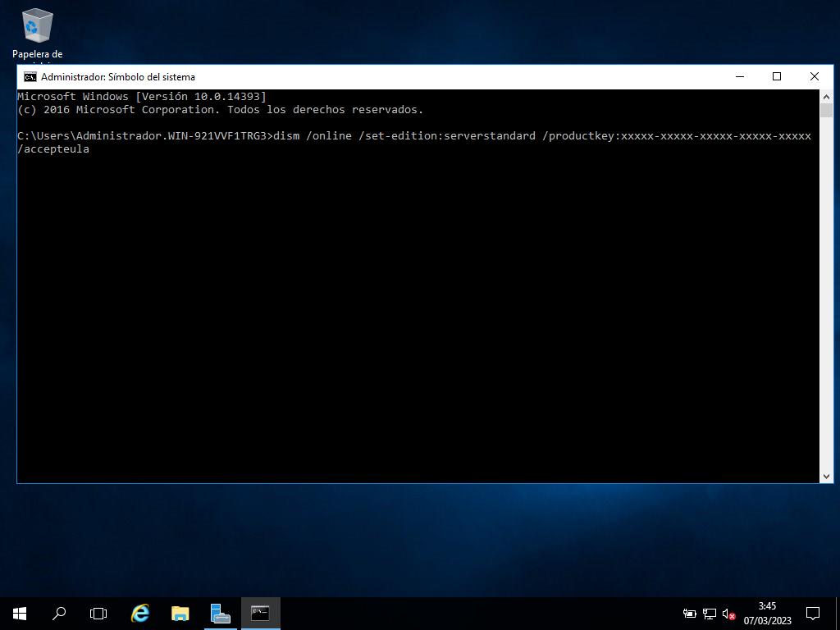Click the scrollbar up arrow in console
Screen dimensions: 840x630
point(826,96)
